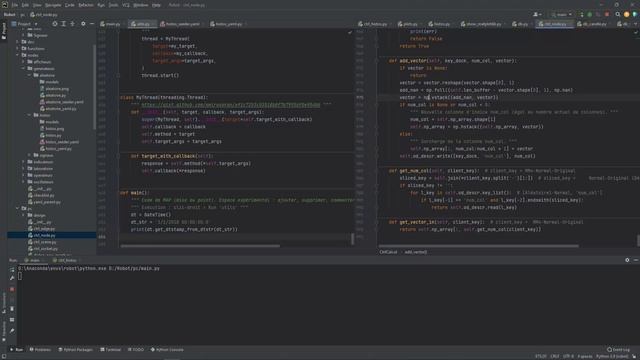
Task: Click the tool windows quick access icon
Action: coord(4,357)
